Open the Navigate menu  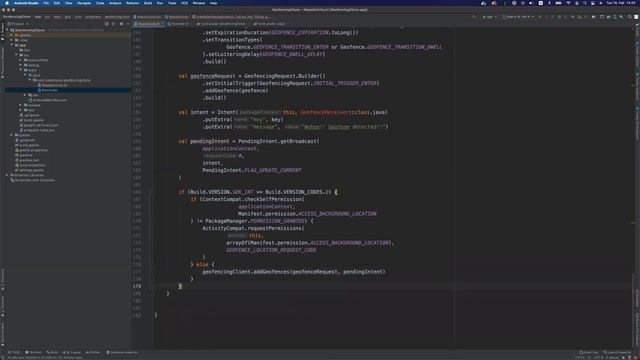click(x=84, y=3)
